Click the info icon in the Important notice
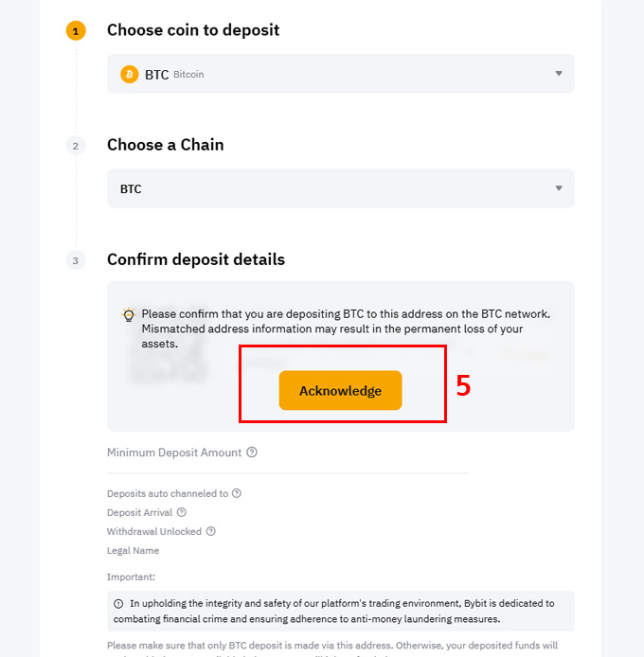This screenshot has width=644, height=657. pos(118,604)
